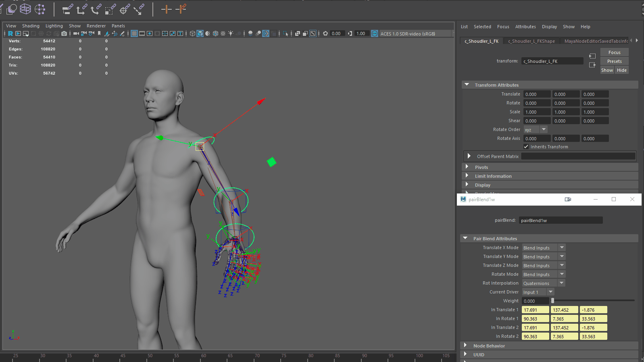Image resolution: width=644 pixels, height=362 pixels.
Task: Click the select connected output icon beside Presets
Action: [x=592, y=64]
